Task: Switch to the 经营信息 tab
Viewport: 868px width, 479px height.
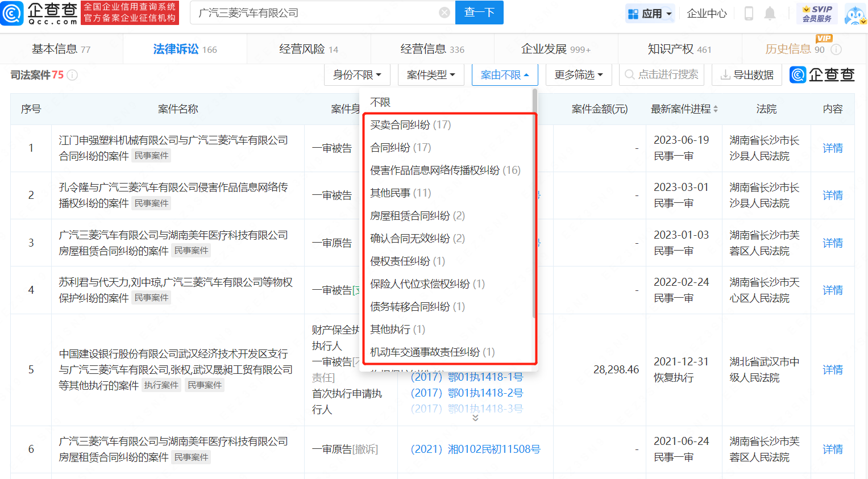Action: coord(433,49)
